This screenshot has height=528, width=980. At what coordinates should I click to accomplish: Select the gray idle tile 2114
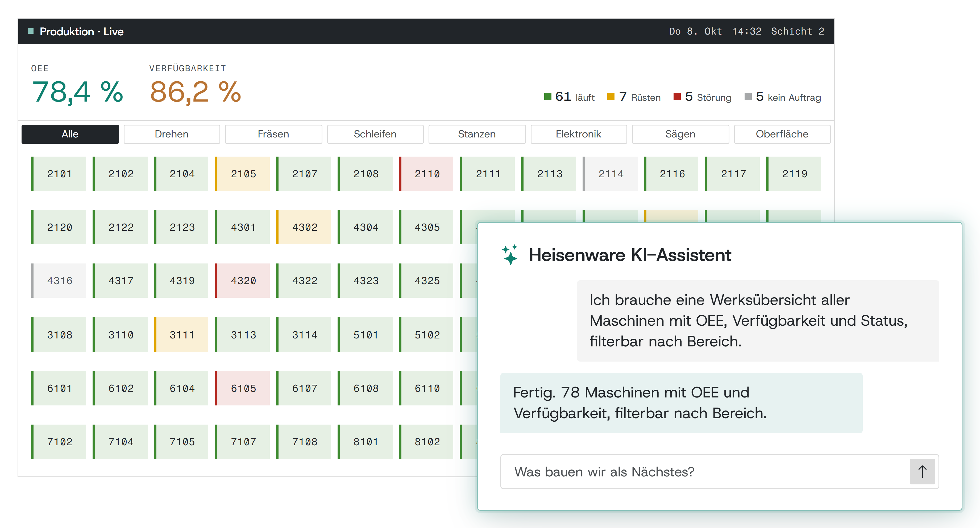click(610, 174)
